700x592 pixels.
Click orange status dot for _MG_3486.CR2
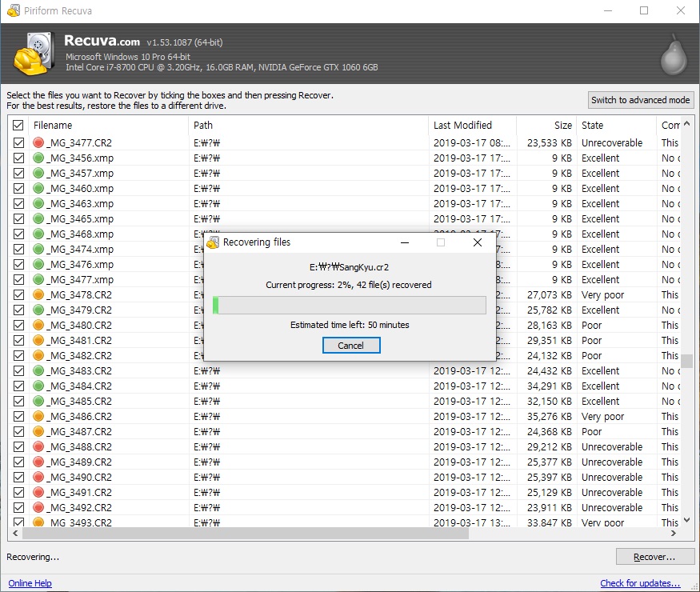(x=38, y=416)
